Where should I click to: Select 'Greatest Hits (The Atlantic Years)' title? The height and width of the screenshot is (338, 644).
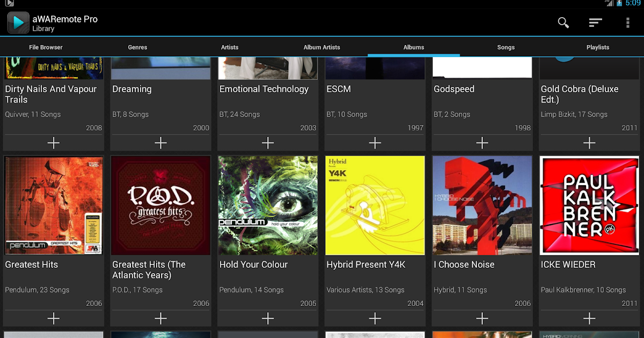click(149, 270)
